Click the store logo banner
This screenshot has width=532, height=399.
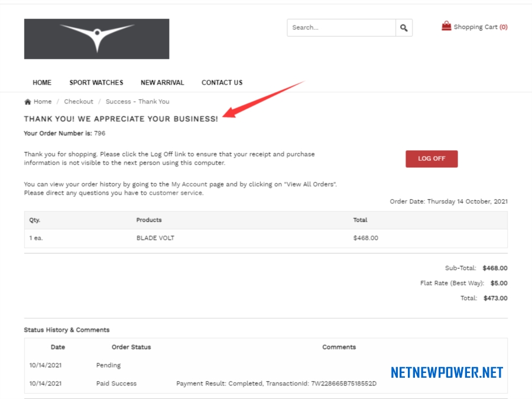click(97, 39)
